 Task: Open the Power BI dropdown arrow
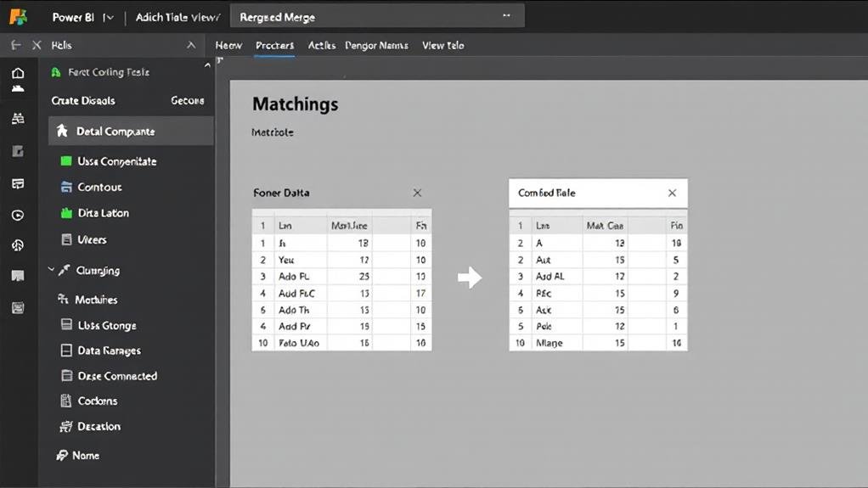point(109,18)
